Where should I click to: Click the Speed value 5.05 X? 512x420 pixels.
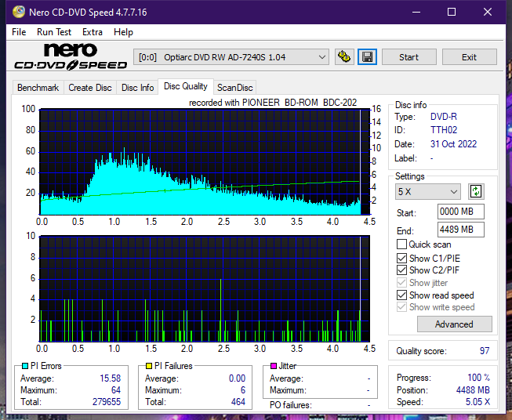478,402
